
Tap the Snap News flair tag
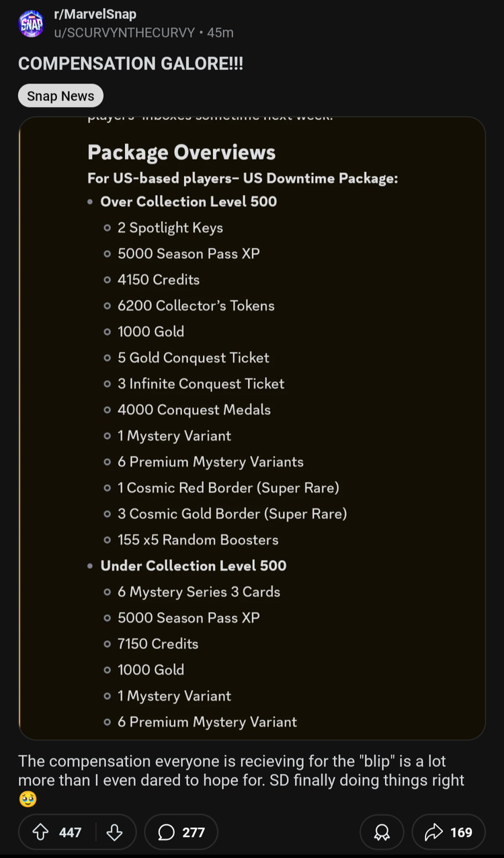click(x=60, y=96)
